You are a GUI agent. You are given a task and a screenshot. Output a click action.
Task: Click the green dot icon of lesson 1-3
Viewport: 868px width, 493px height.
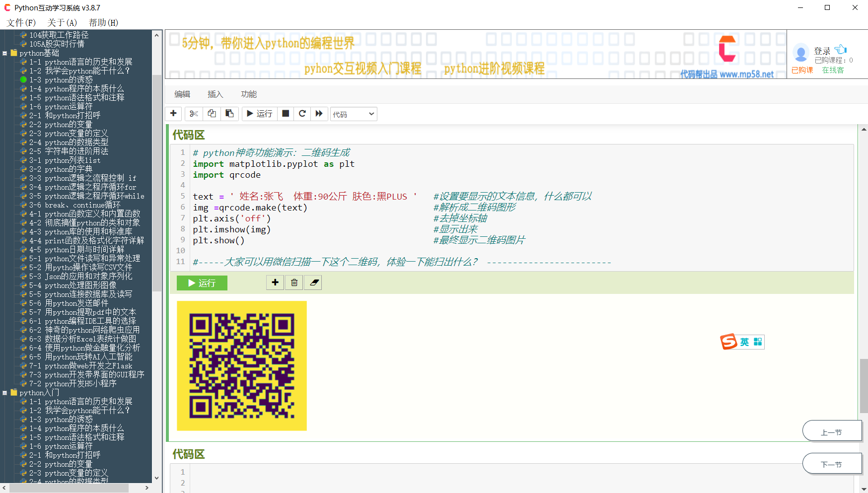pyautogui.click(x=23, y=79)
